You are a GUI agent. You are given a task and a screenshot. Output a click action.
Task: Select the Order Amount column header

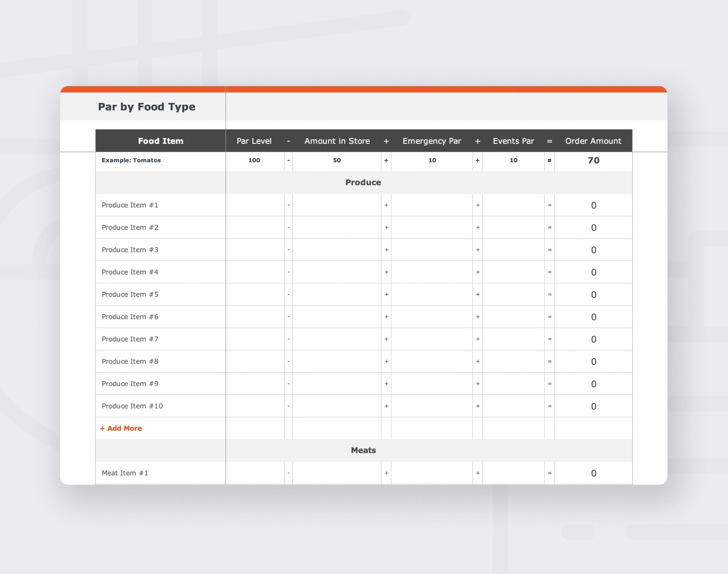pyautogui.click(x=593, y=141)
